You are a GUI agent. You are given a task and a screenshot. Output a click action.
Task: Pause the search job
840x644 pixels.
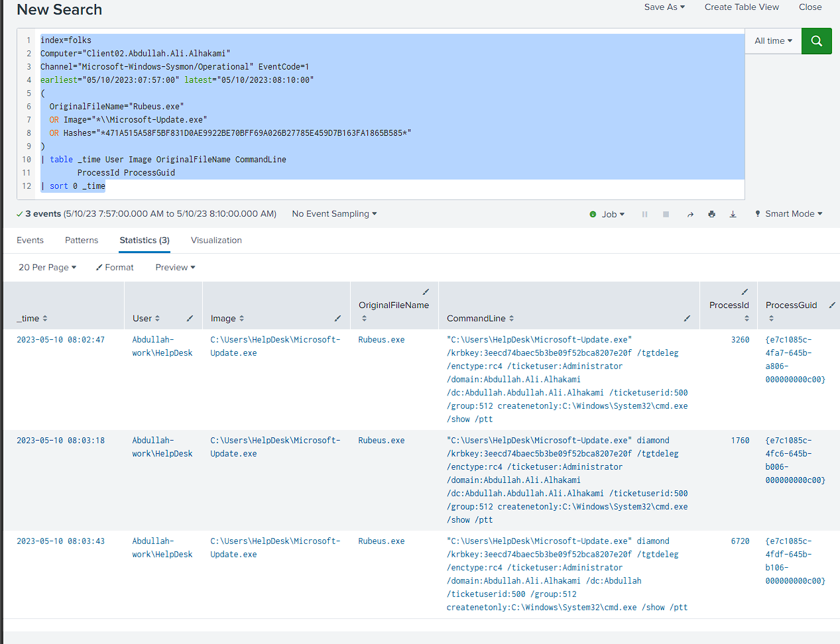tap(644, 214)
